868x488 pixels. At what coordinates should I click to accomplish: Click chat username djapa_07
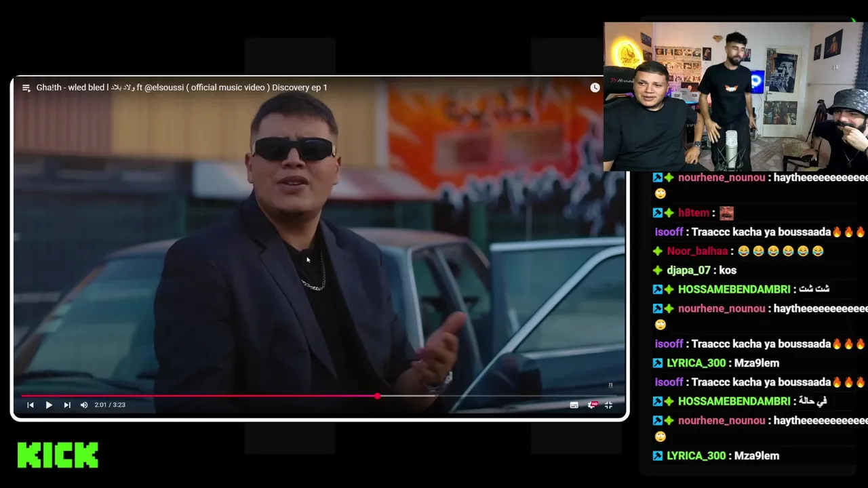click(x=688, y=270)
